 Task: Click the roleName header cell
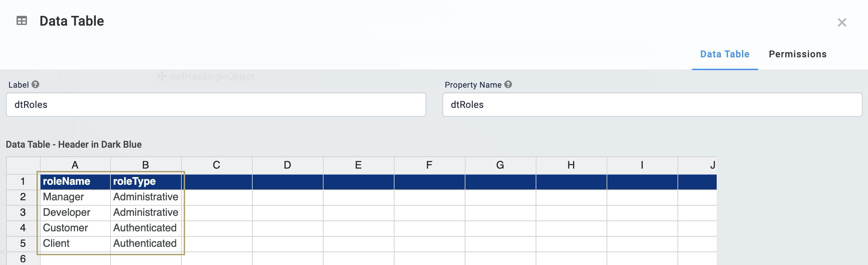click(75, 181)
